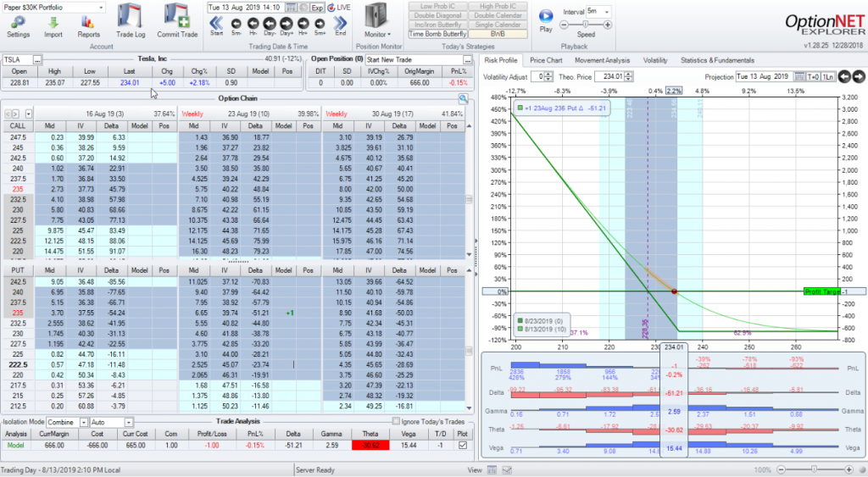Open the Settings icon in Account group
The height and width of the screenshot is (477, 868).
(x=19, y=26)
